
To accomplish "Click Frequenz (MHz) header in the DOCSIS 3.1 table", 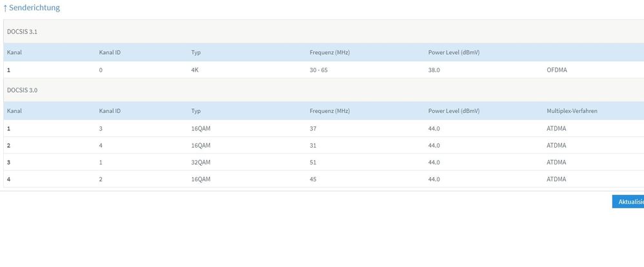I will click(x=330, y=53).
